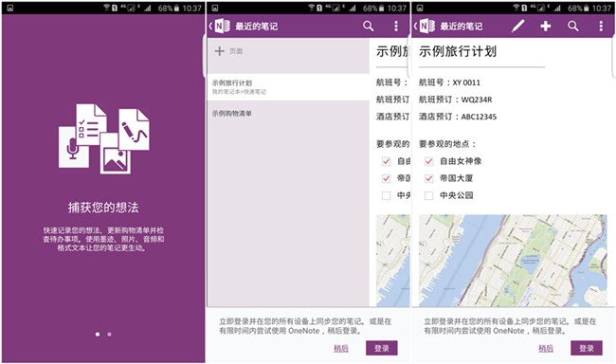The image size is (616, 364).
Task: Check the 中央公园 checkbox in the right screen
Action: [429, 195]
